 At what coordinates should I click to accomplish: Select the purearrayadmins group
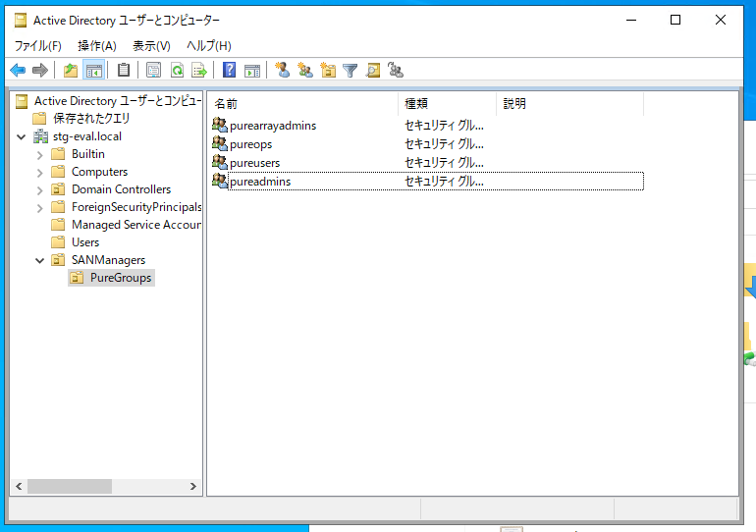tap(273, 126)
